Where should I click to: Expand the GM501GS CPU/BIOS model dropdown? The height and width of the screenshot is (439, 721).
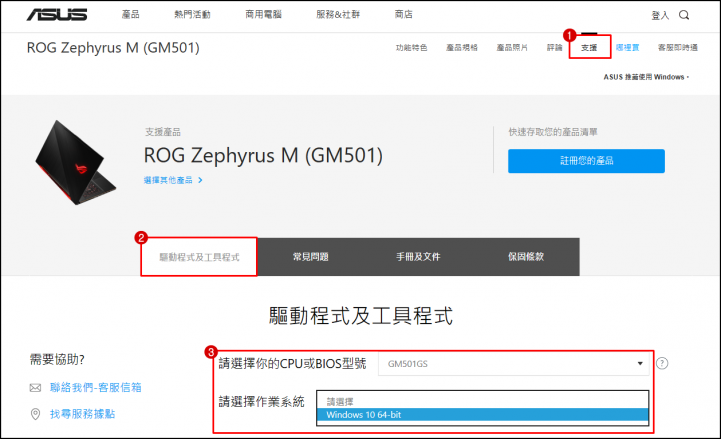pyautogui.click(x=514, y=364)
